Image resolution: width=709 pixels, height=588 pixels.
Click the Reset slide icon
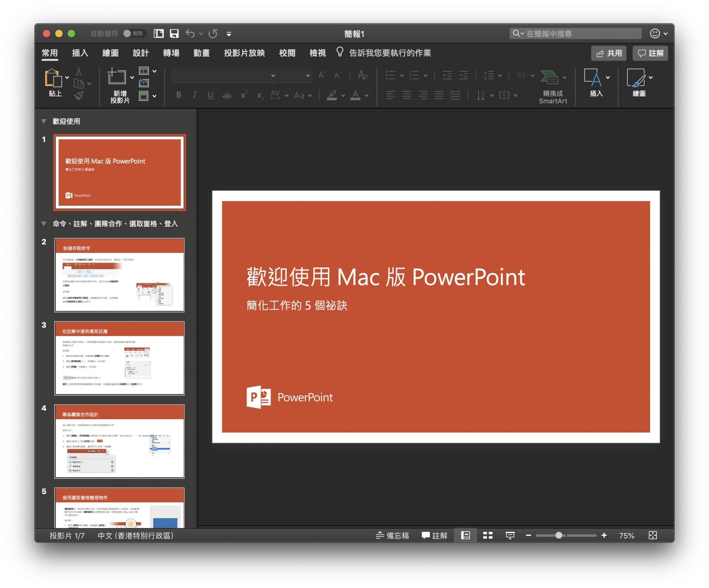click(x=144, y=83)
